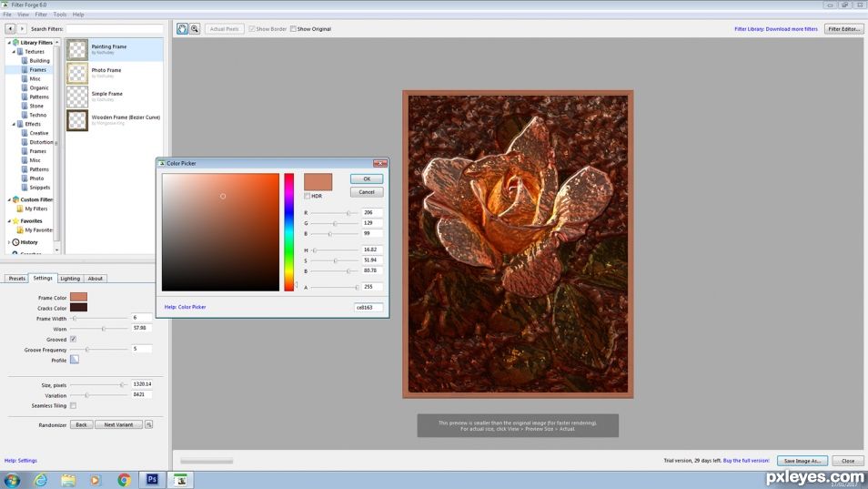Click the Custom Filters icon
This screenshot has width=868, height=489.
tap(15, 199)
